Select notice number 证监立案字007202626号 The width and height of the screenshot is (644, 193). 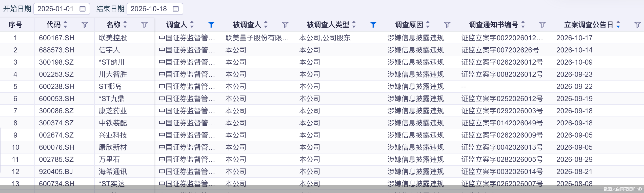point(500,50)
